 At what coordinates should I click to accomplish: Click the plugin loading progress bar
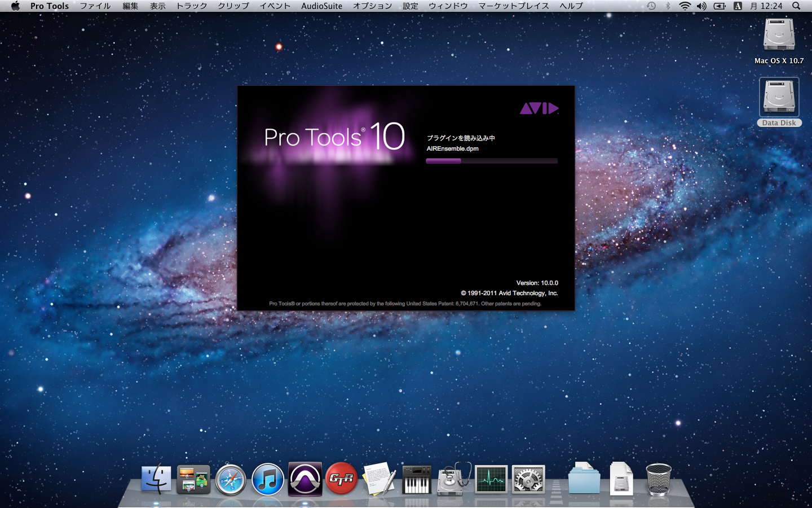[x=492, y=161]
